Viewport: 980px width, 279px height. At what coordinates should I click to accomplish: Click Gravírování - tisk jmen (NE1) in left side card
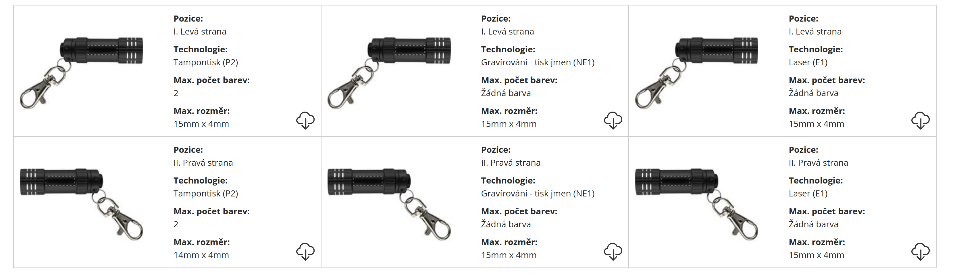coord(538,62)
